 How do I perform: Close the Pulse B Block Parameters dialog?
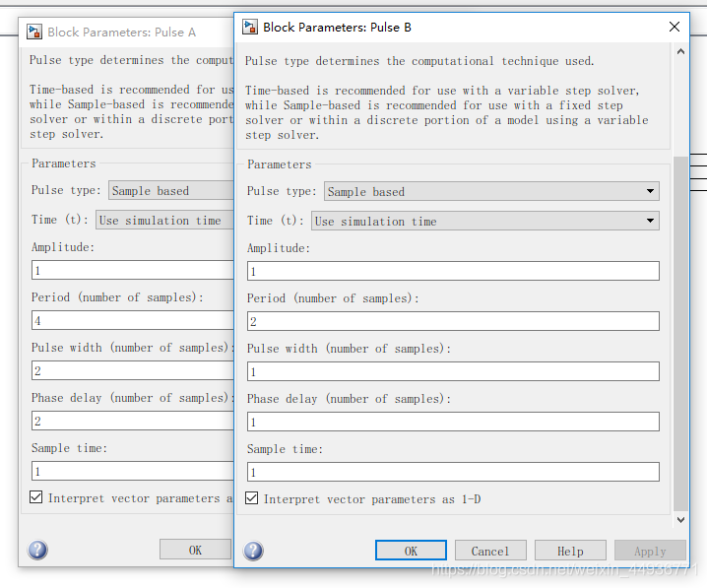coord(675,27)
